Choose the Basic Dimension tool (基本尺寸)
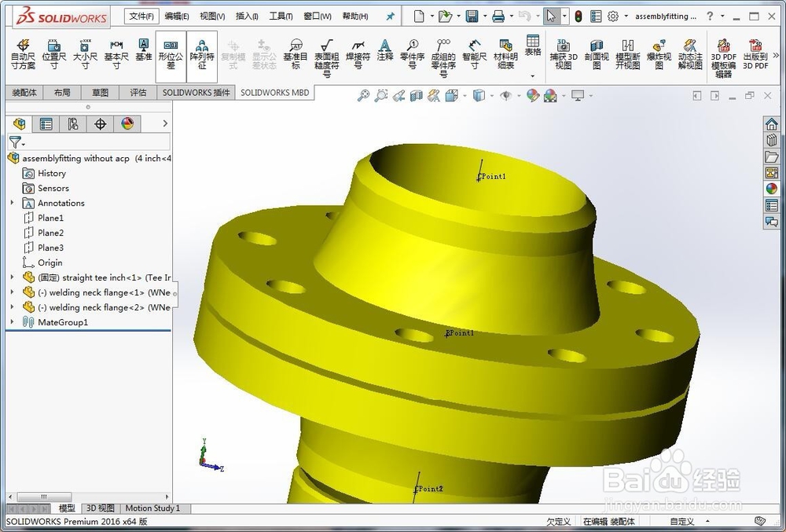786x532 pixels. (x=116, y=55)
